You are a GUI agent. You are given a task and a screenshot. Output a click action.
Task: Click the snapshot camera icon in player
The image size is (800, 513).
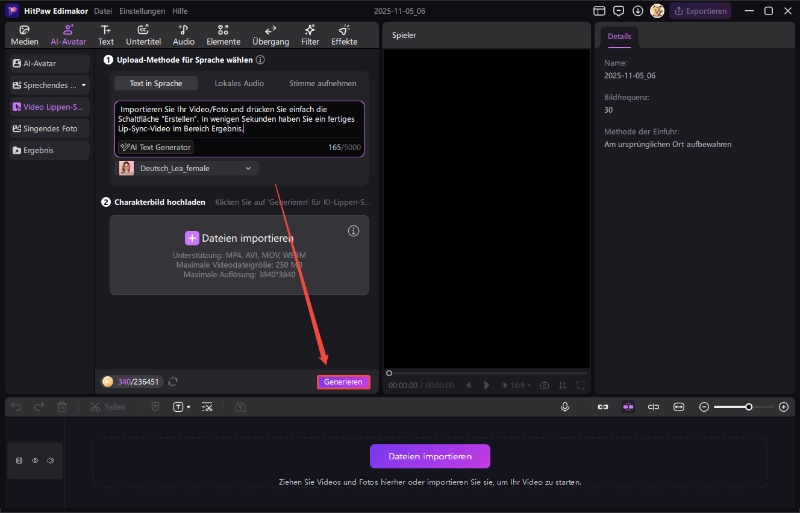(544, 385)
